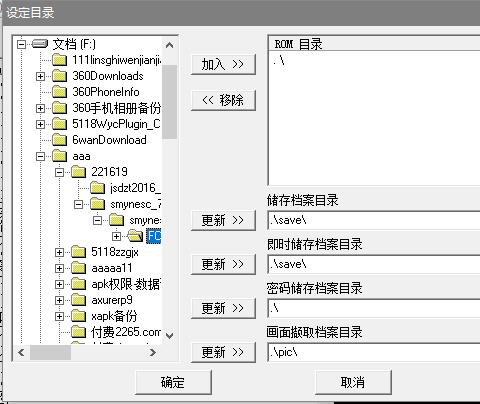
Task: Select the 111linsghiwenjianjia folder icon
Action: (x=60, y=60)
